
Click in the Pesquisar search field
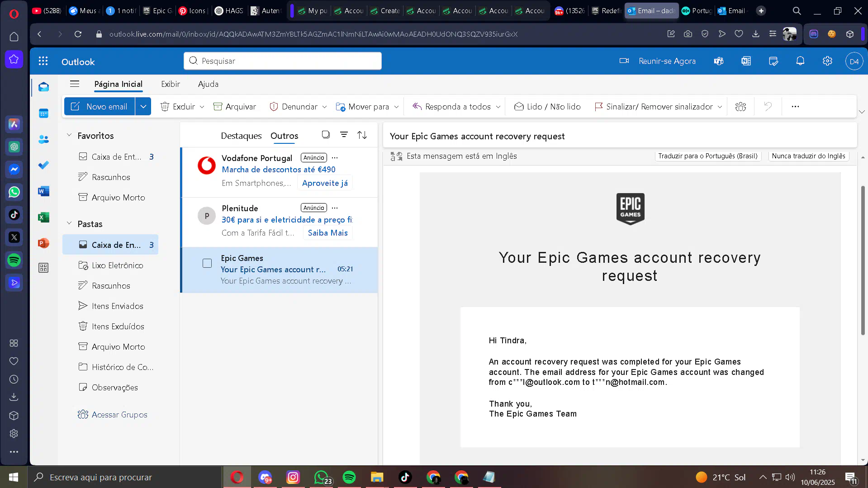283,61
